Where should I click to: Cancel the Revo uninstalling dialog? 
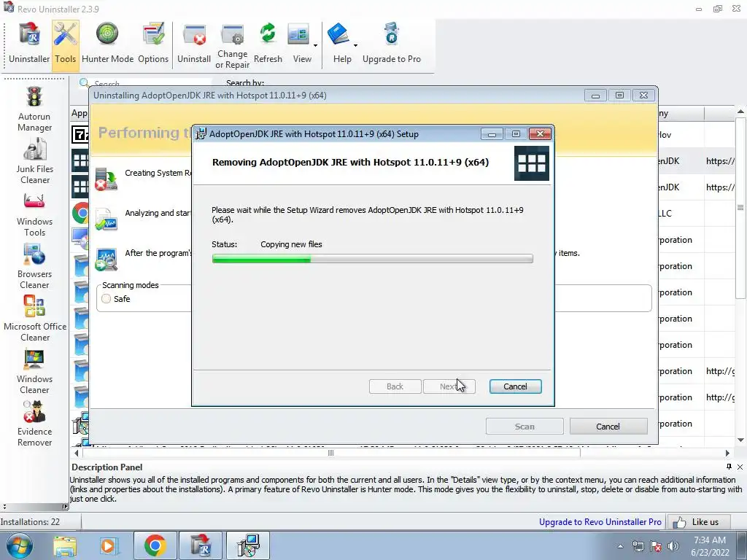point(608,427)
